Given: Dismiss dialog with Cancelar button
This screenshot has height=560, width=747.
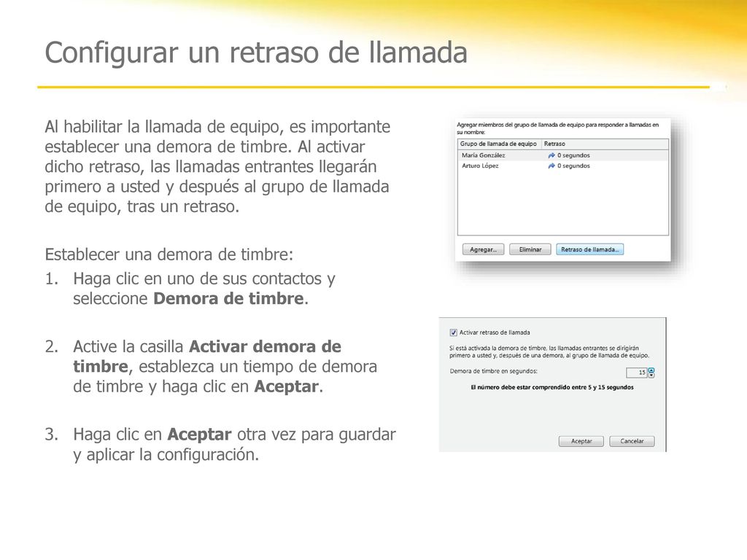Looking at the screenshot, I should [x=632, y=441].
